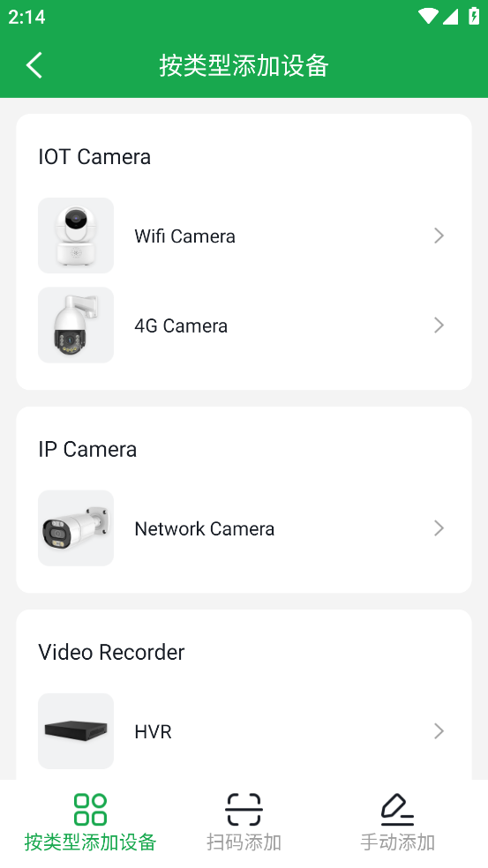Select the grid icon for add by type
Viewport: 488px width, 868px height.
click(90, 809)
